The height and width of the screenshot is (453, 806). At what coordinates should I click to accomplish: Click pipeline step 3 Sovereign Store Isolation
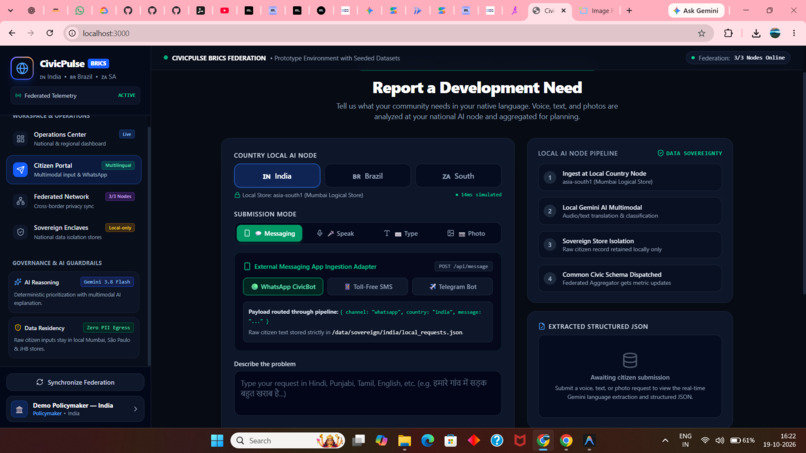[x=630, y=245]
